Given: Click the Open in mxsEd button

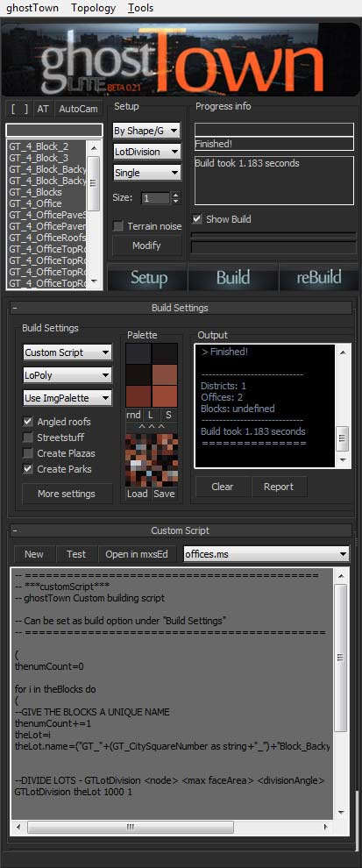Looking at the screenshot, I should [x=137, y=554].
